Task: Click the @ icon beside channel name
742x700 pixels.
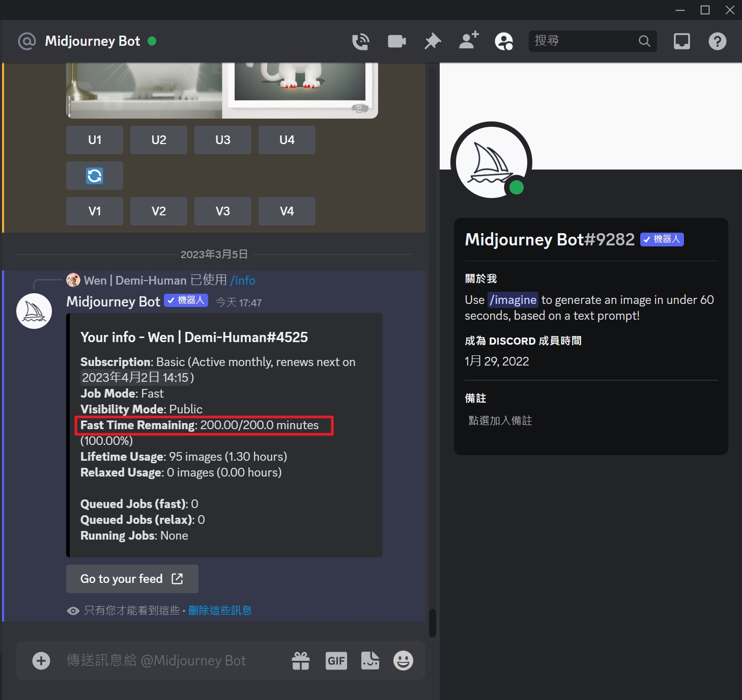Action: pyautogui.click(x=27, y=41)
